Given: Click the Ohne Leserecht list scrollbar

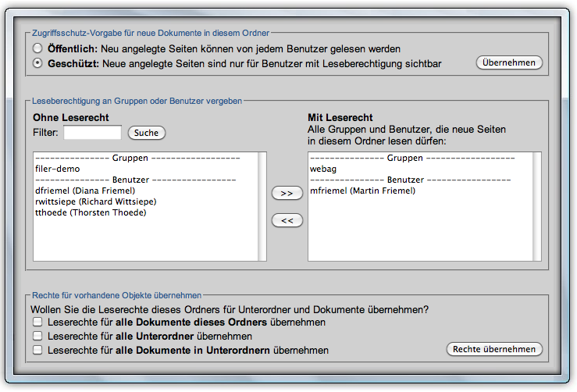Looking at the screenshot, I should click(x=262, y=207).
